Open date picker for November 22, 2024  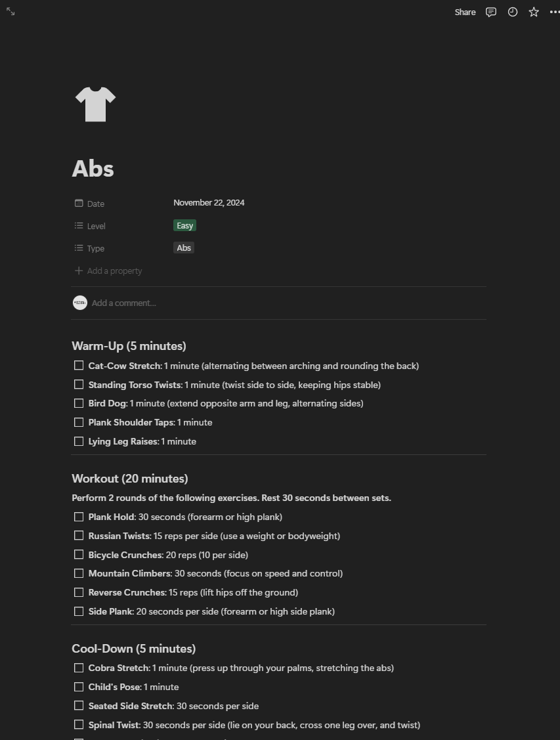(209, 203)
